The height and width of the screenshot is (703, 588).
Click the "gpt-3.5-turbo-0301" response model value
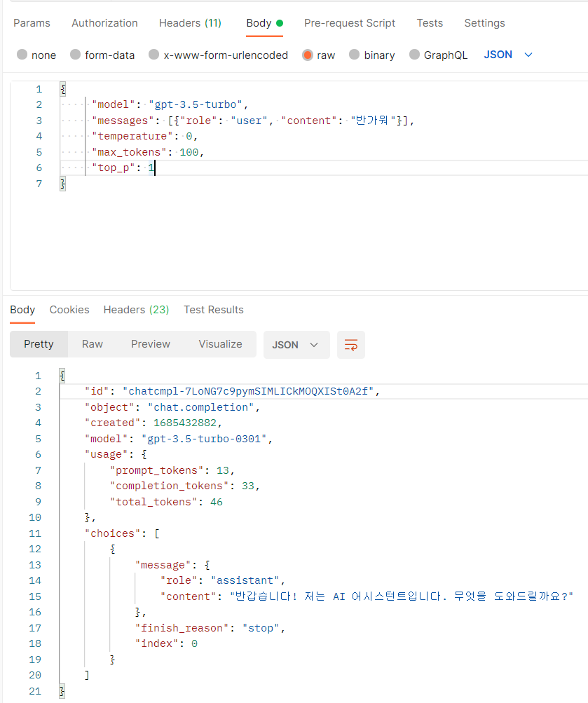[204, 439]
